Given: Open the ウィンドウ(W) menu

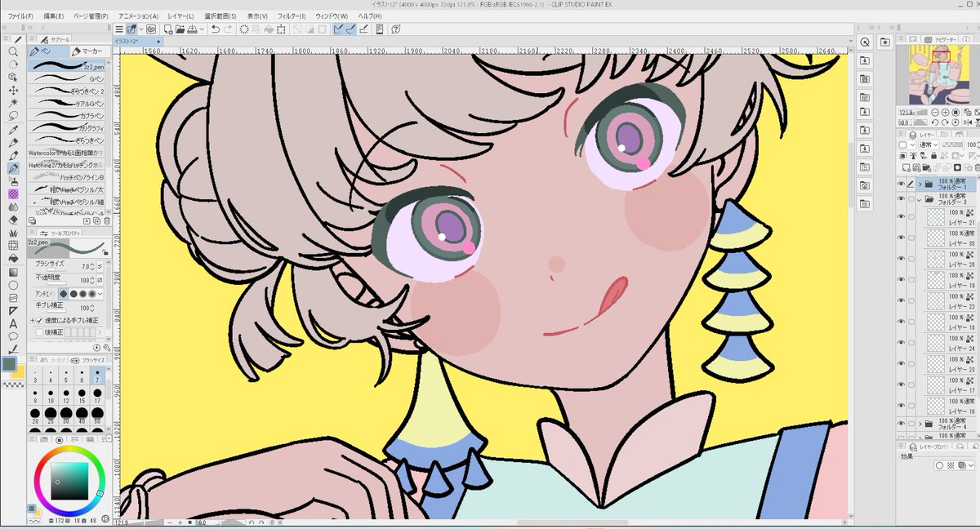Looking at the screenshot, I should (331, 16).
